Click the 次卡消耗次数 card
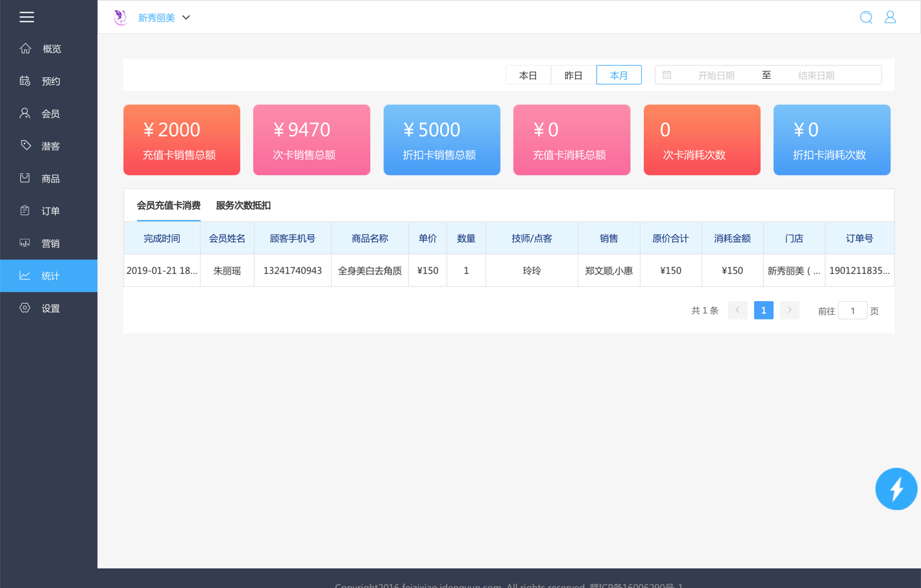The width and height of the screenshot is (921, 588). click(x=702, y=140)
